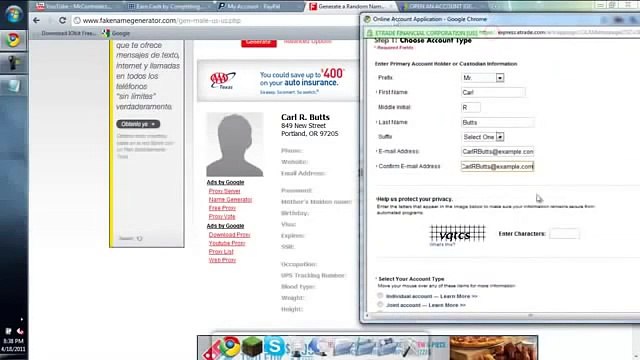Click the E-mail Address field
640x360 pixels.
[x=498, y=151]
